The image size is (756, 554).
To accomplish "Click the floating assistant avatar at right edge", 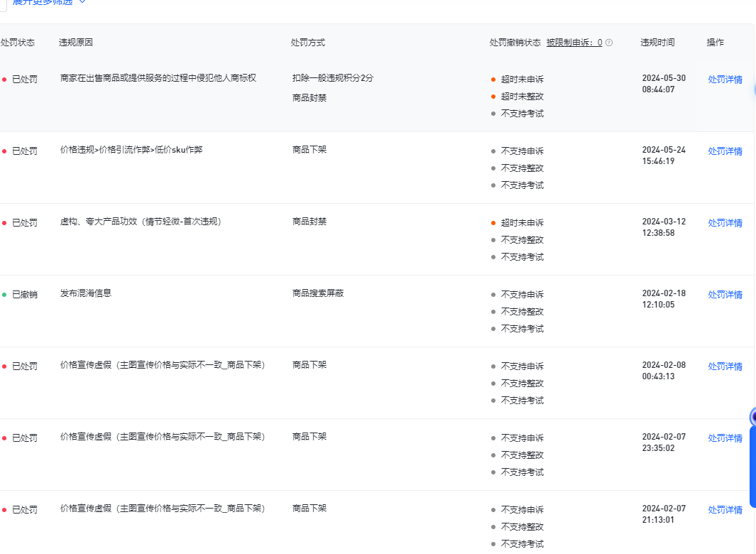I will (752, 416).
